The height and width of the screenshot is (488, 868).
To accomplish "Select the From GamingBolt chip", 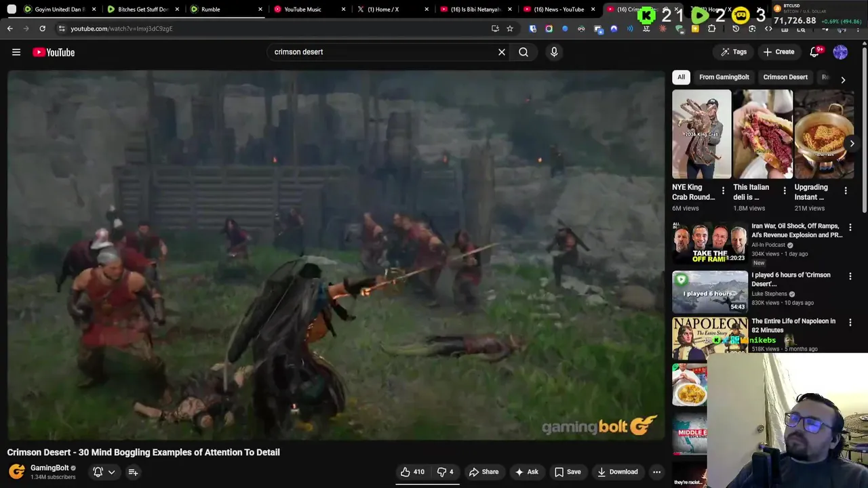I will [x=724, y=77].
